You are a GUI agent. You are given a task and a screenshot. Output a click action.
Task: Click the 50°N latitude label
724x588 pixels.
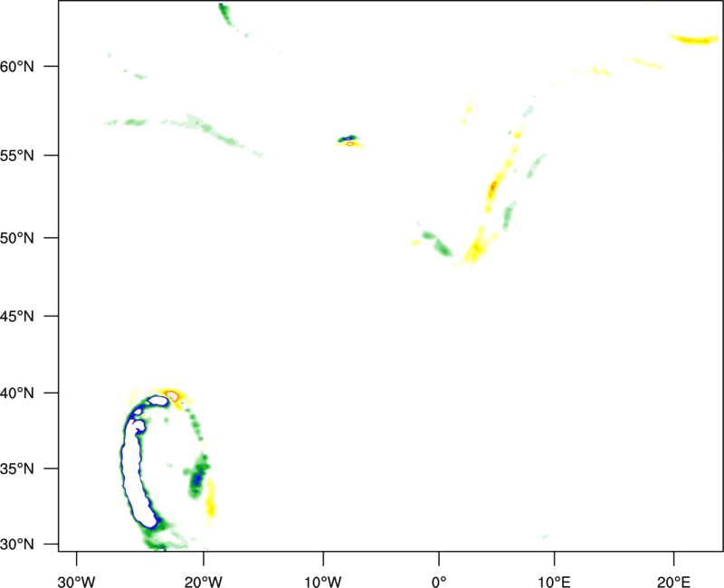16,238
